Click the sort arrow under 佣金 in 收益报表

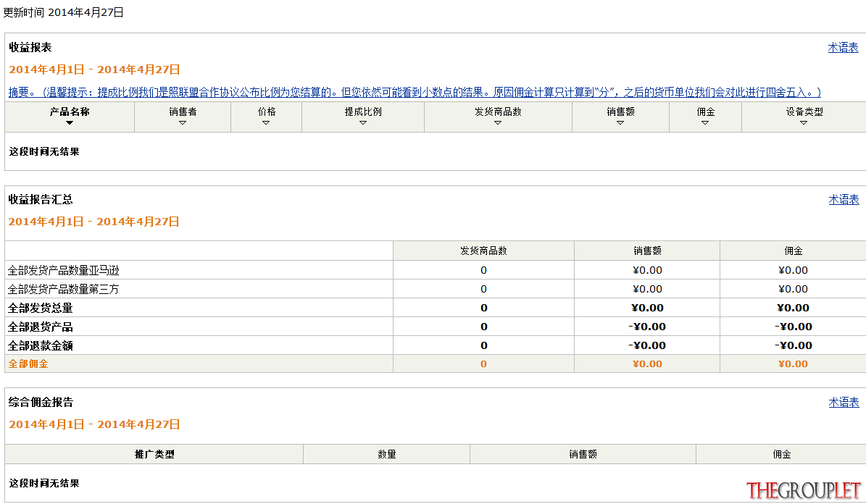705,123
